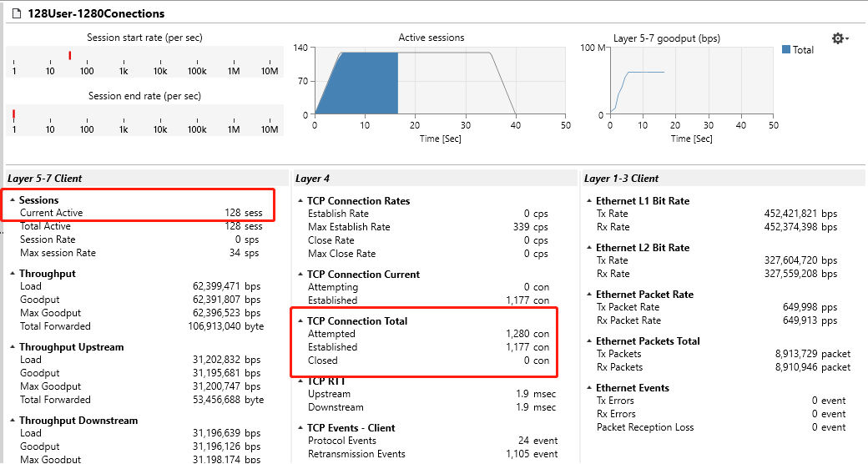Click the Active sessions chart
The height and width of the screenshot is (464, 868).
pyautogui.click(x=440, y=81)
